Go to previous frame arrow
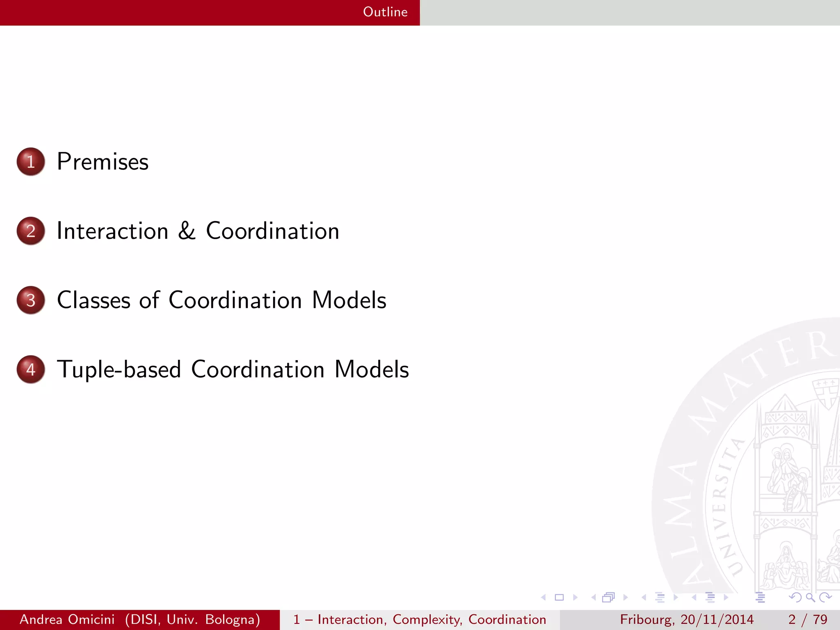840x630 pixels. pyautogui.click(x=593, y=598)
